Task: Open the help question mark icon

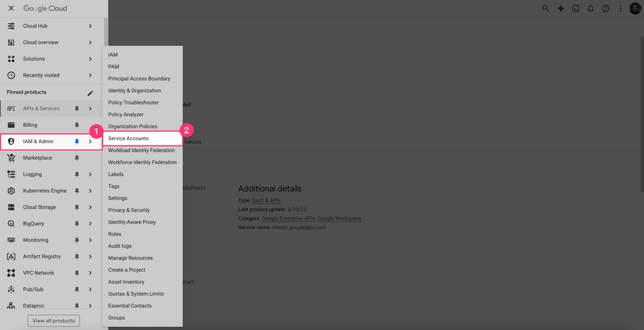Action: tap(605, 8)
